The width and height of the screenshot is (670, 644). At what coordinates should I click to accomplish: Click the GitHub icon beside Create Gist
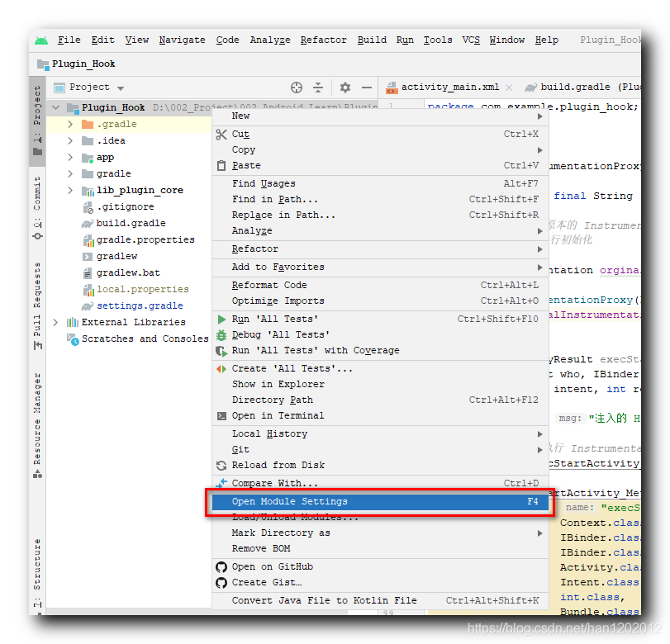point(221,583)
